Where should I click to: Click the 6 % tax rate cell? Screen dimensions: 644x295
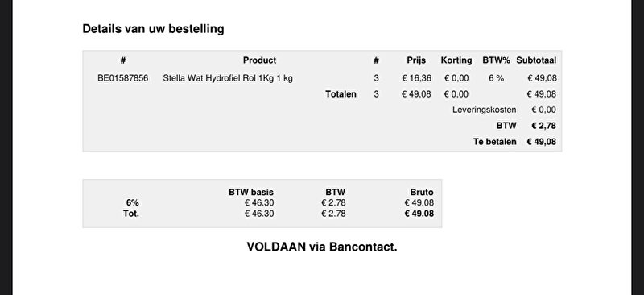496,78
